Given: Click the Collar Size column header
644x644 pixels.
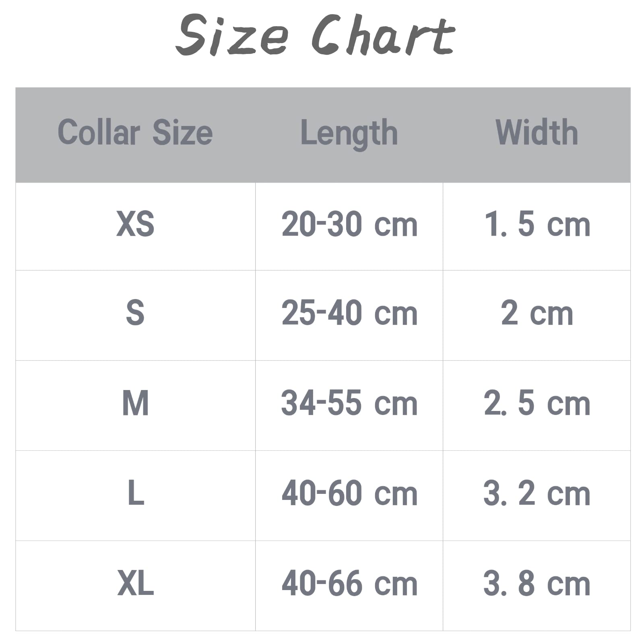Looking at the screenshot, I should pos(135,132).
